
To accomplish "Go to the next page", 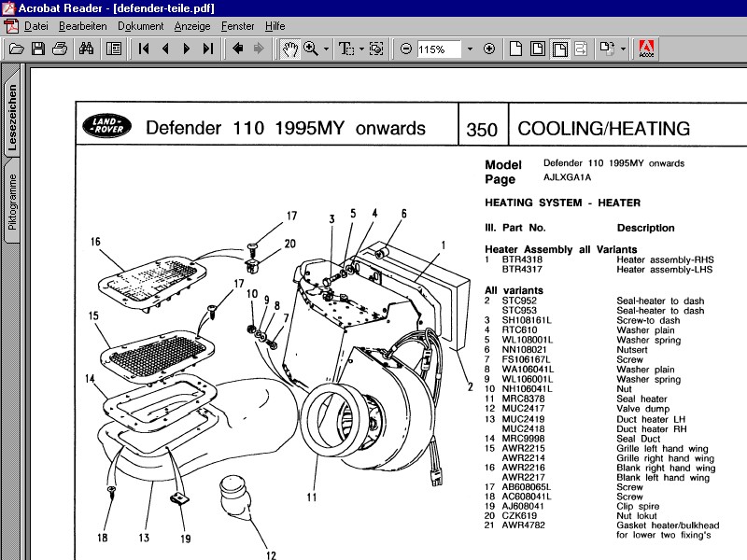I will click(187, 49).
